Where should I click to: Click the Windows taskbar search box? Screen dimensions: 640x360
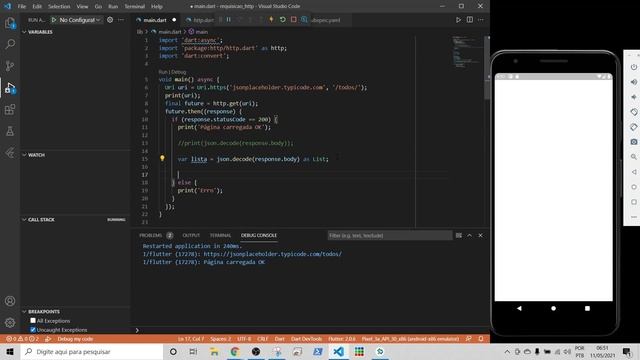(x=92, y=351)
